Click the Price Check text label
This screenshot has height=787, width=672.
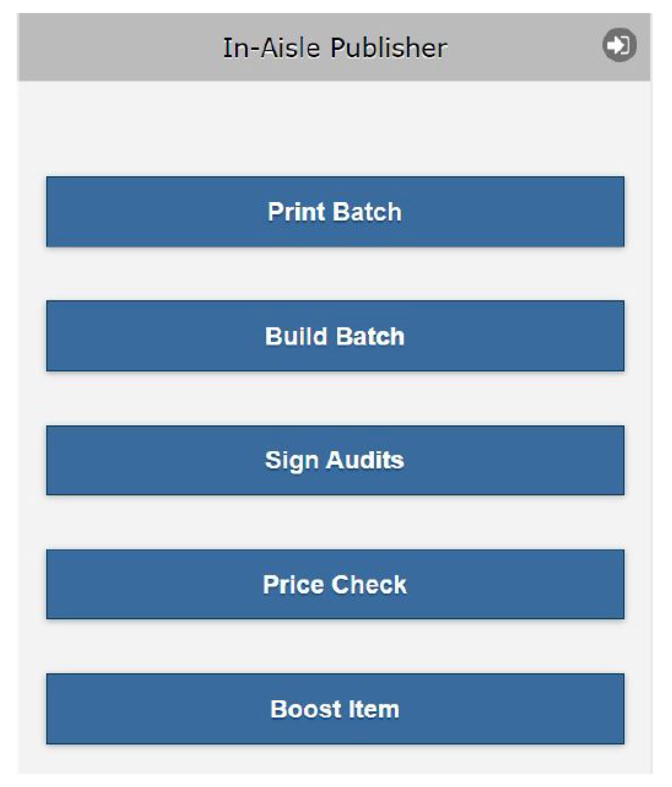click(335, 584)
